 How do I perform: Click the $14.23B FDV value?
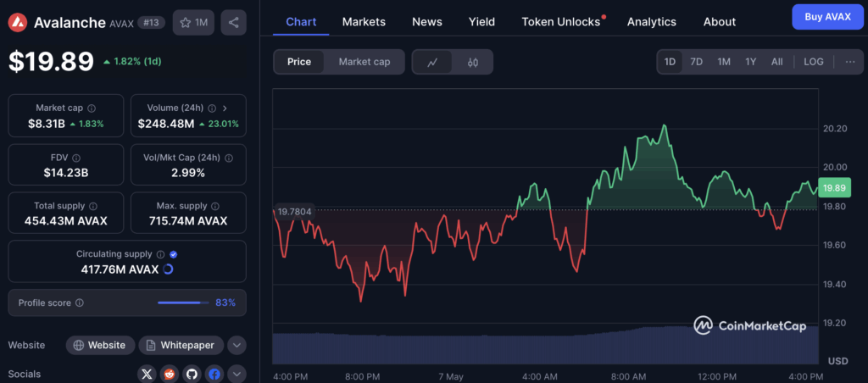(66, 173)
